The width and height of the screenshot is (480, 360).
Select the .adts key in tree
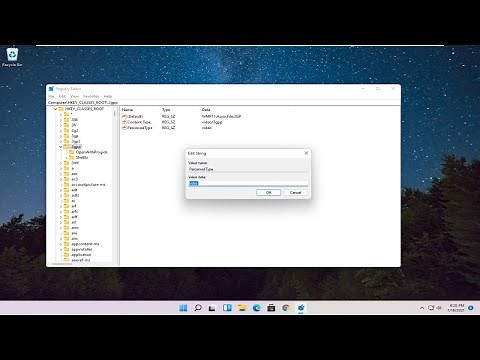[75, 195]
